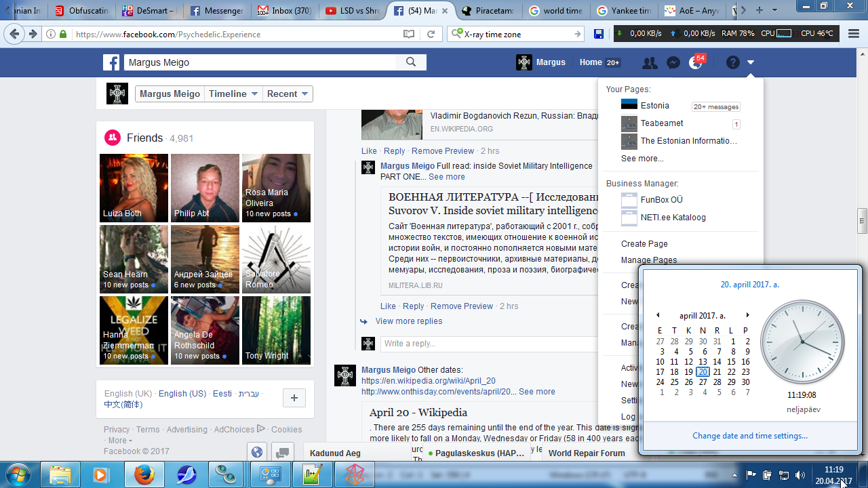Click the Firefox taskbar icon

point(144,475)
